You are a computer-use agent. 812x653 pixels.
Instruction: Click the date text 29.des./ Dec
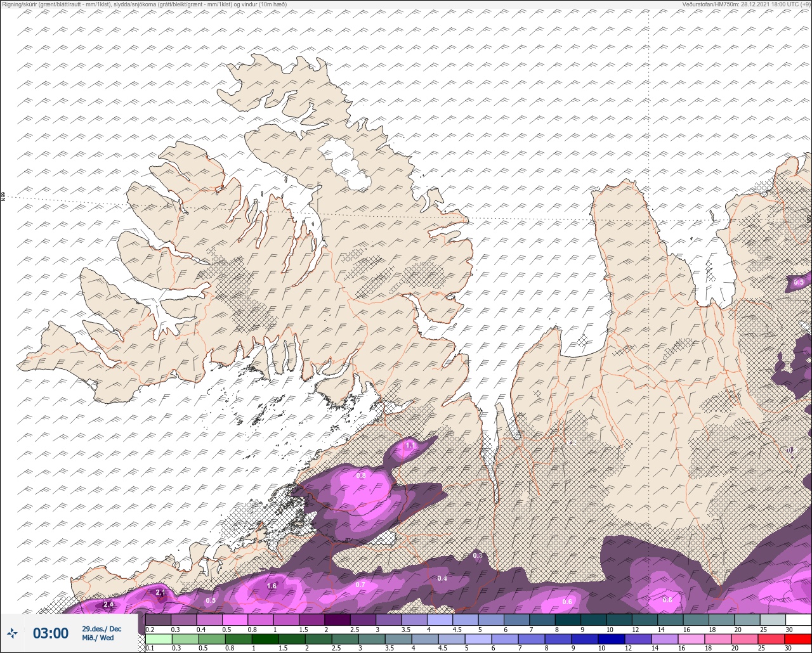pos(101,628)
